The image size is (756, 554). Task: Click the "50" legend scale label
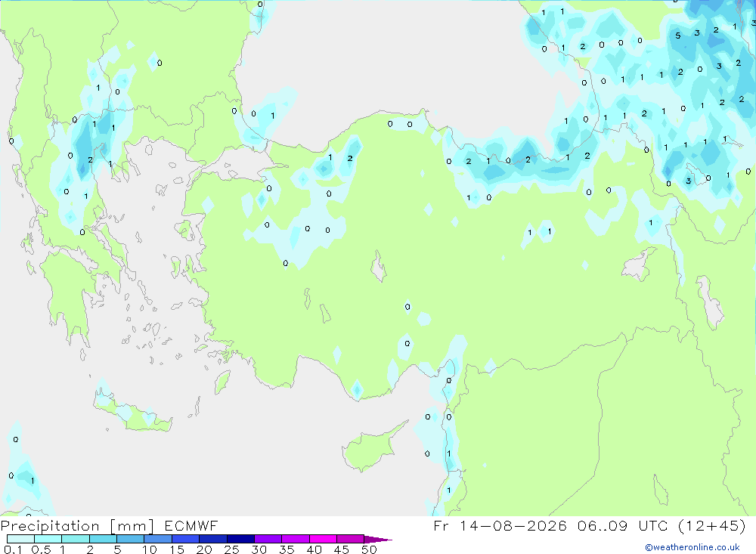click(370, 549)
